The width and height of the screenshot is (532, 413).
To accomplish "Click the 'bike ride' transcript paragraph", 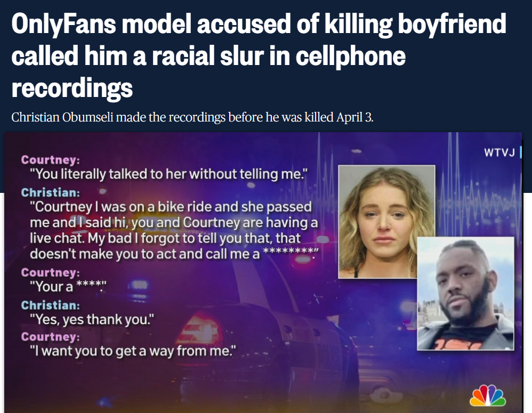I will pos(174,230).
